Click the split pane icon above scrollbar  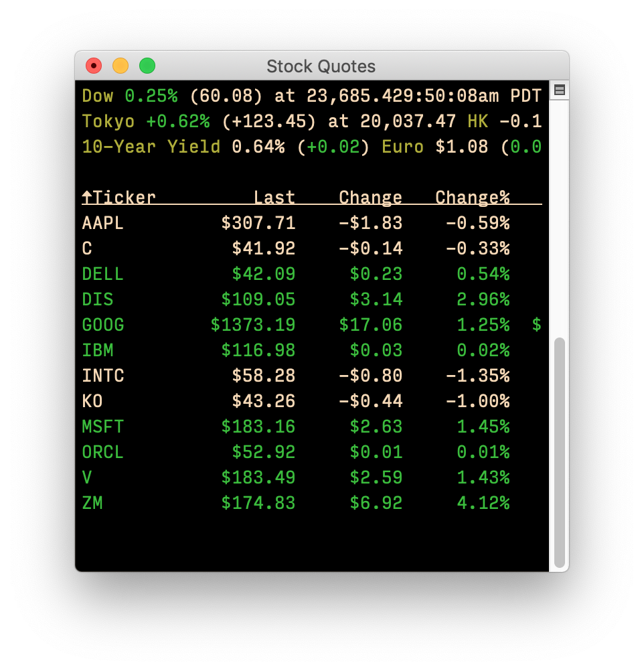click(559, 90)
